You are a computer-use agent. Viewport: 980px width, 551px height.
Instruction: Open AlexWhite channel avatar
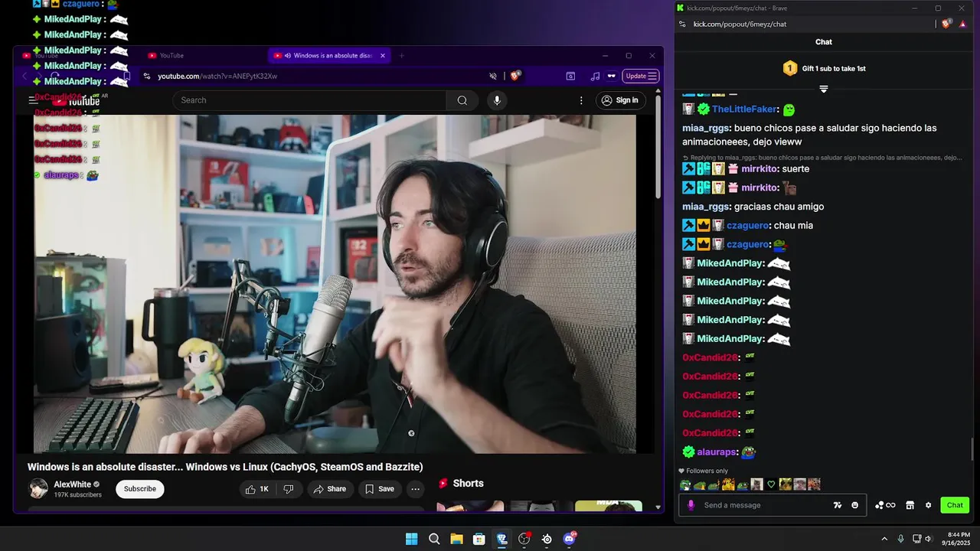[38, 489]
